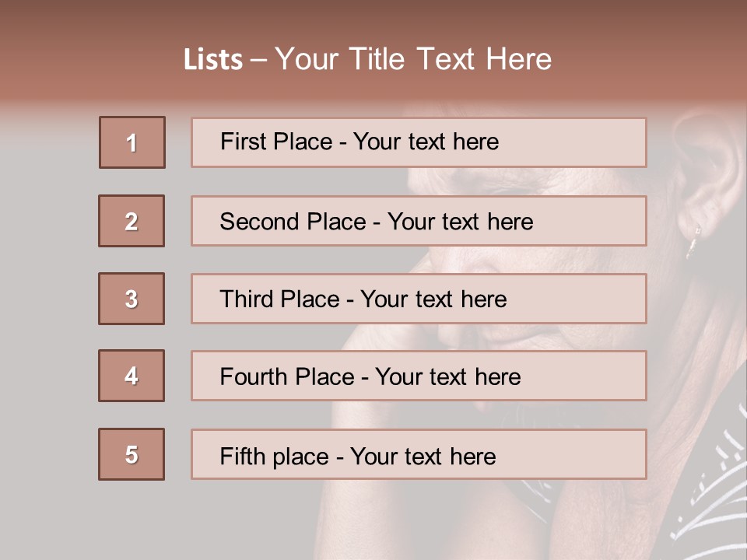The height and width of the screenshot is (560, 747).
Task: Click the dash in the slide title
Action: [x=258, y=60]
